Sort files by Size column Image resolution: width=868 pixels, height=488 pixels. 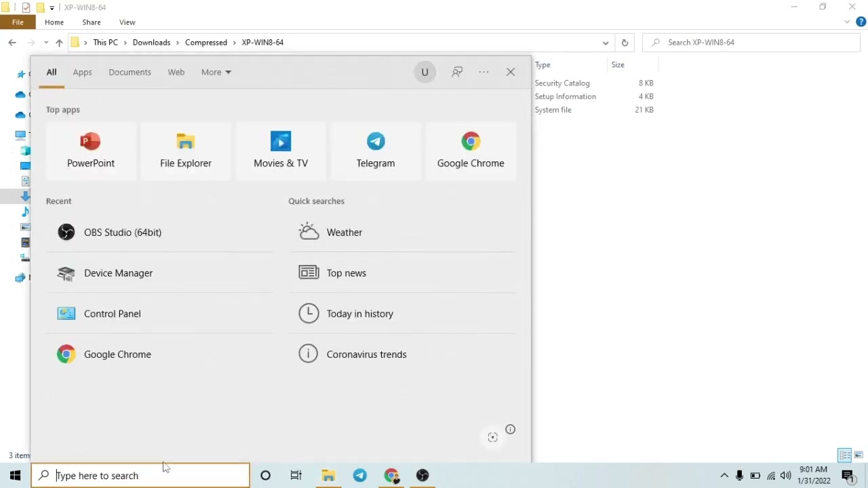click(618, 64)
